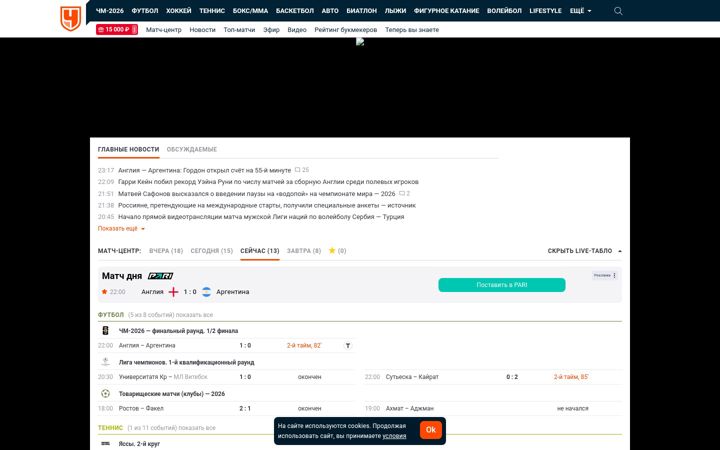Click the PARI logo next to Матч дня
Screen dimensions: 720x450
[x=160, y=276]
